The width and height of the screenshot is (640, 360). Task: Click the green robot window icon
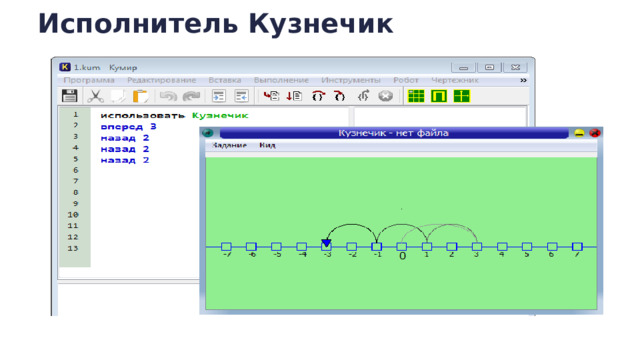439,96
